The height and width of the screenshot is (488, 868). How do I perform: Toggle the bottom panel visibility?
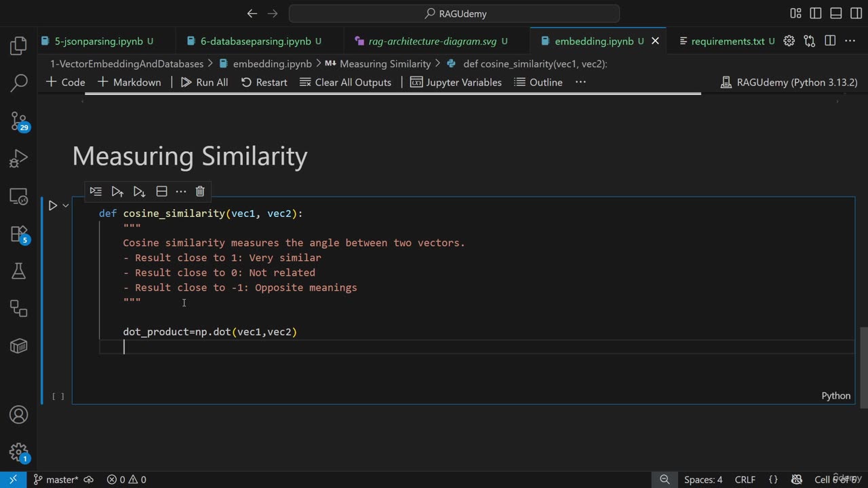(836, 14)
